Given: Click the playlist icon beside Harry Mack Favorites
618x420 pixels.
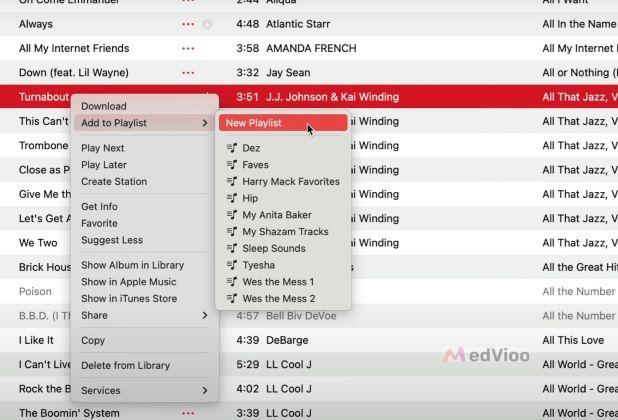Looking at the screenshot, I should [232, 181].
